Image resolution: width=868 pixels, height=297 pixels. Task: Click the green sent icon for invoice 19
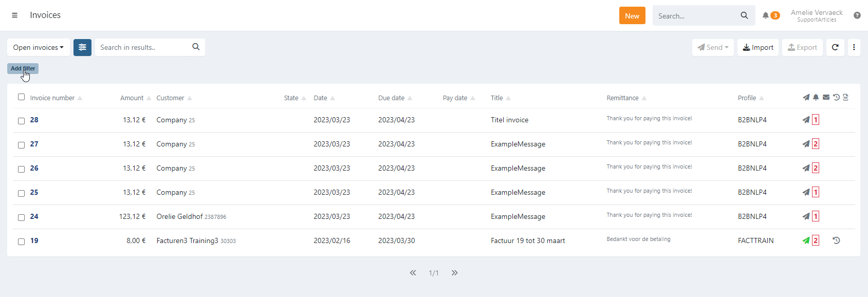tap(806, 240)
